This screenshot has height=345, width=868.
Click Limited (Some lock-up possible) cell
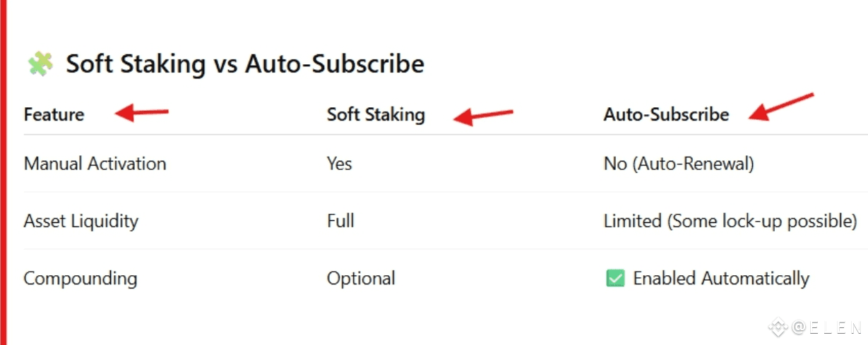730,222
